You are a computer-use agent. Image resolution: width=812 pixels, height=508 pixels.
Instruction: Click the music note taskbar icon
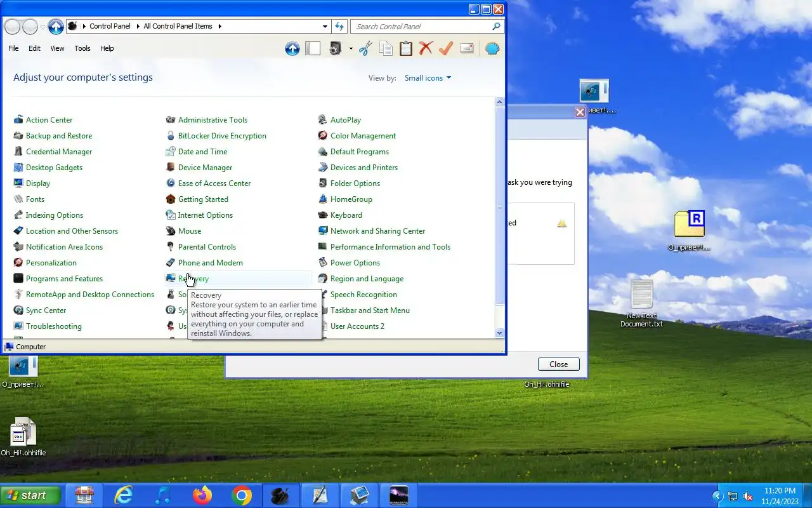point(163,495)
